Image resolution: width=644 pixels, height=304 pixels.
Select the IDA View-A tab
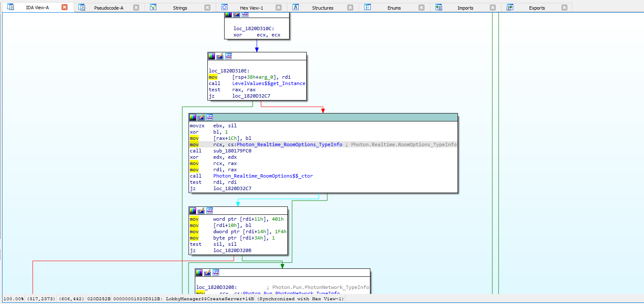(37, 8)
